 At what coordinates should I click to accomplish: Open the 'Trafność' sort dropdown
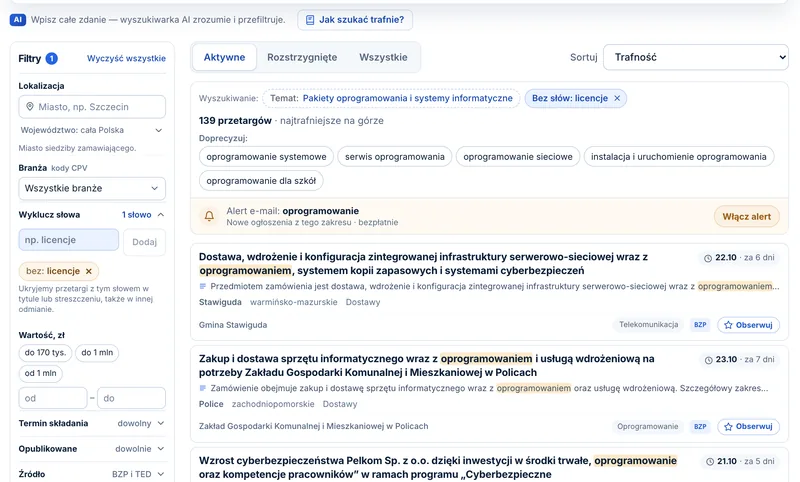(696, 57)
